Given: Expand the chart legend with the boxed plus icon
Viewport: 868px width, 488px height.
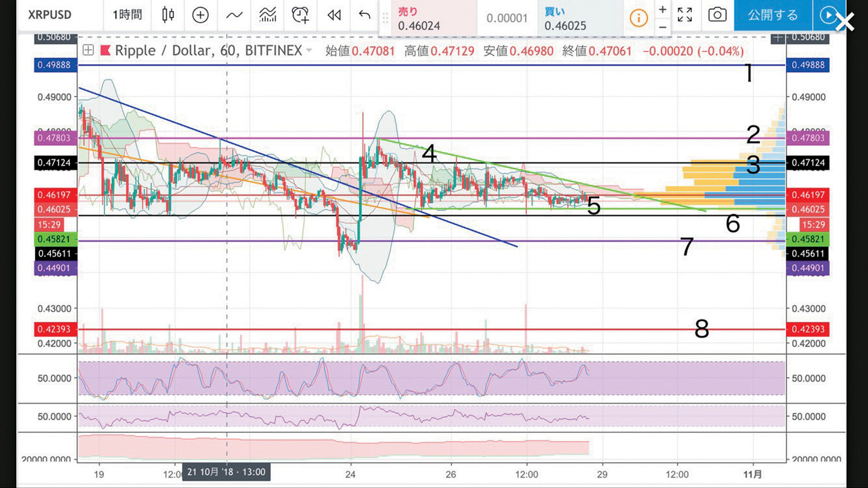Looking at the screenshot, I should [88, 50].
